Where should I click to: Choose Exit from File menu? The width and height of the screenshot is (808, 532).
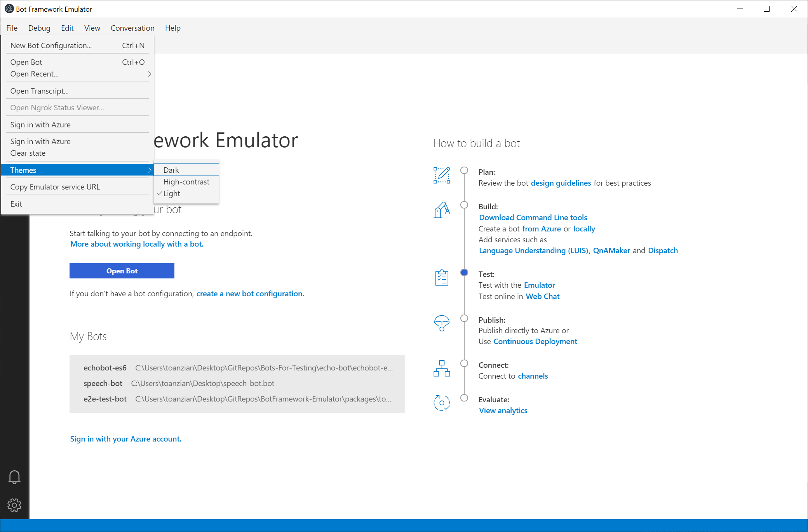(78, 204)
